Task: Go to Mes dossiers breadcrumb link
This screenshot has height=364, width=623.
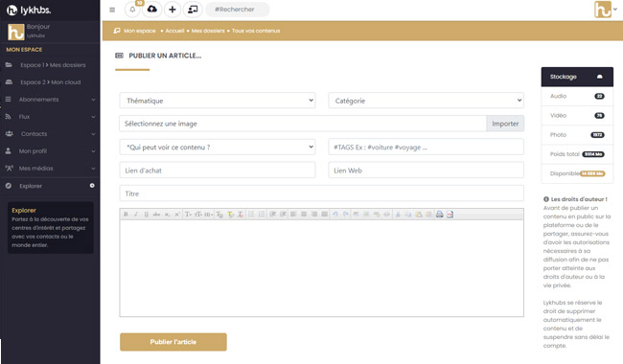Action: [x=208, y=31]
